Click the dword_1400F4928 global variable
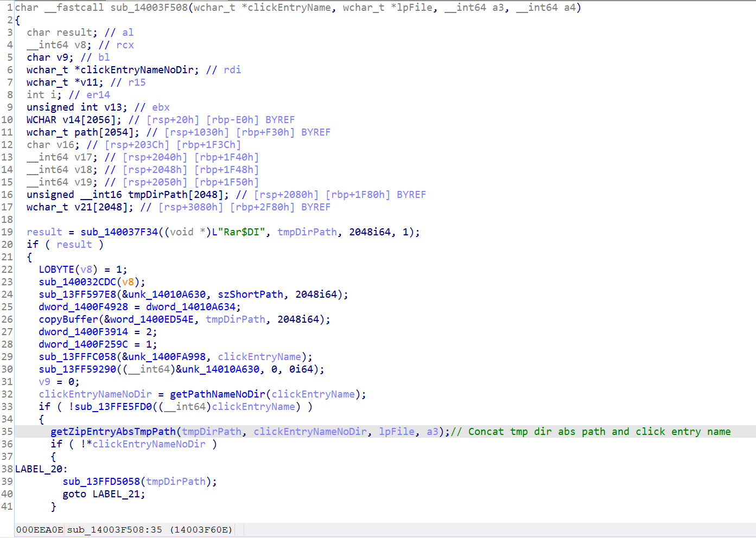 click(83, 307)
